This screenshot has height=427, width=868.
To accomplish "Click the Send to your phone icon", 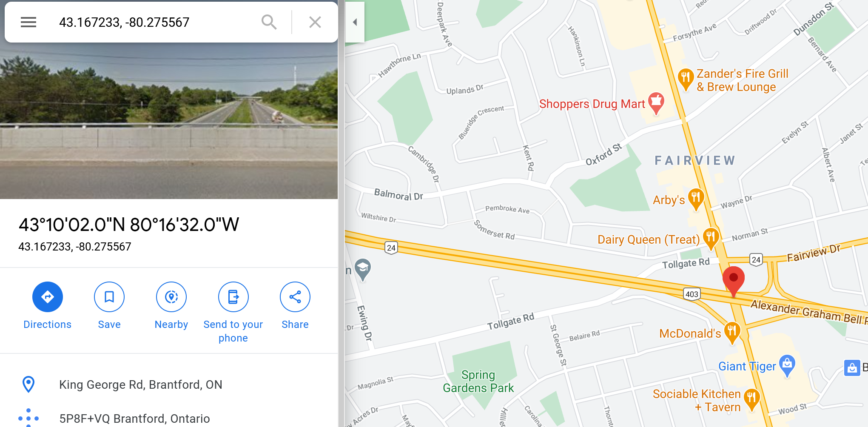I will pos(233,297).
